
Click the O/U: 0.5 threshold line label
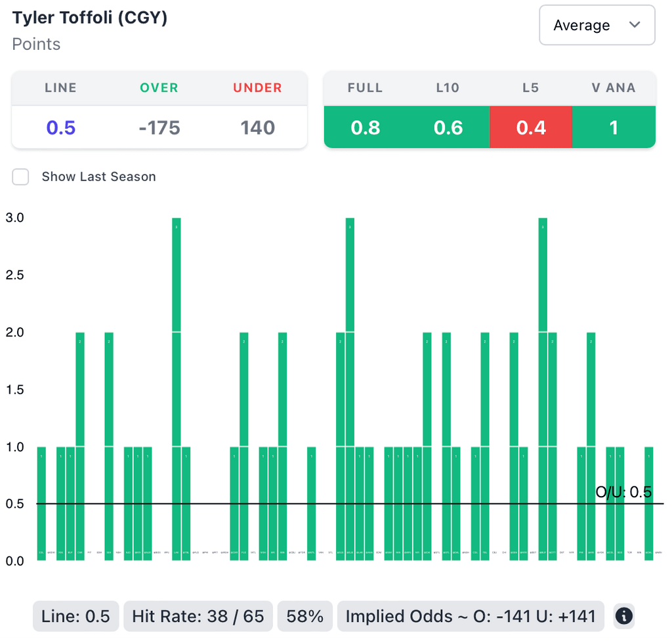coord(623,492)
